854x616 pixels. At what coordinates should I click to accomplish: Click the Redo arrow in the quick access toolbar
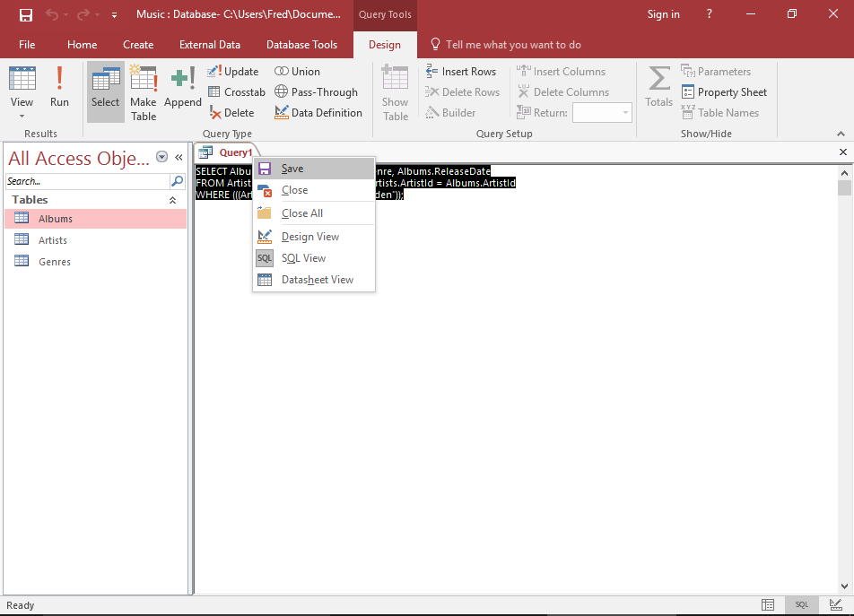click(x=83, y=14)
